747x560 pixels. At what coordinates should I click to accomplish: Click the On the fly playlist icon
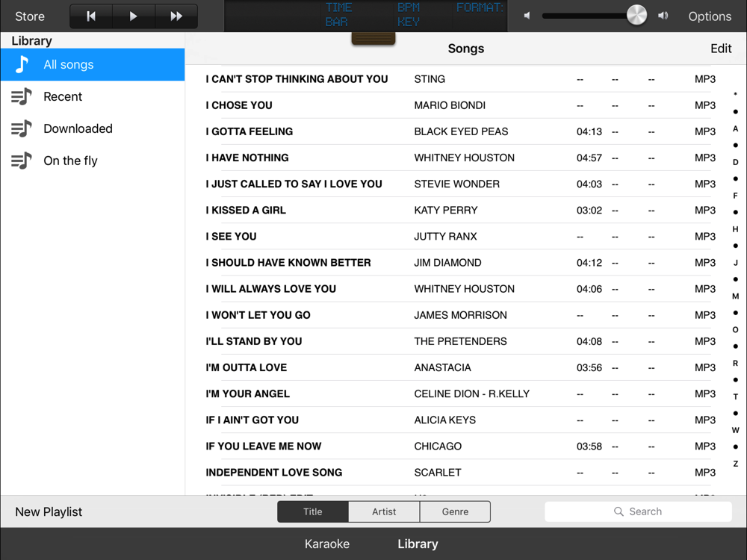[x=22, y=161]
